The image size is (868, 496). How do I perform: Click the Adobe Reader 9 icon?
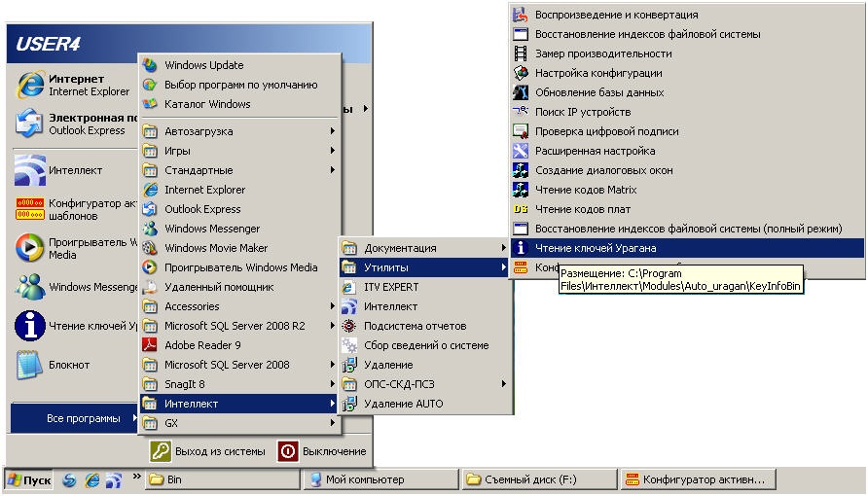point(150,345)
